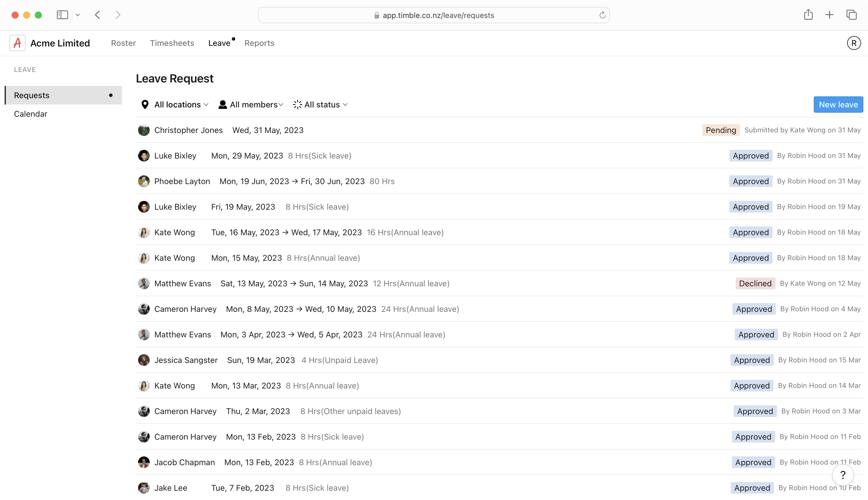Go back using browser back arrow
The width and height of the screenshot is (868, 500).
click(97, 15)
